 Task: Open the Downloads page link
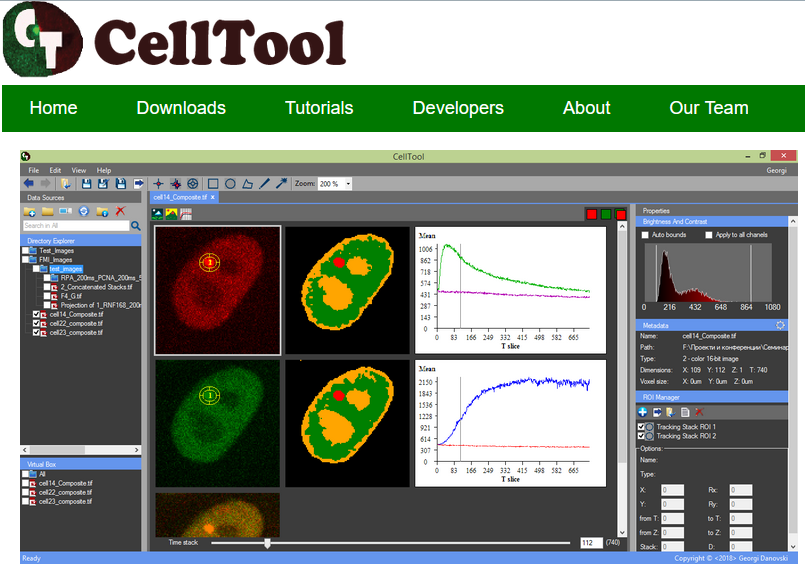click(x=181, y=108)
